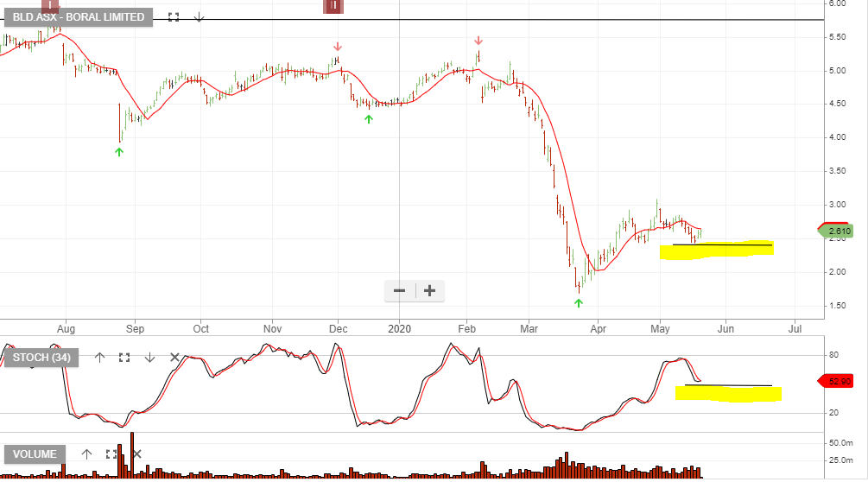868x482 pixels.
Task: Click the Apr label on time axis
Action: (x=598, y=329)
